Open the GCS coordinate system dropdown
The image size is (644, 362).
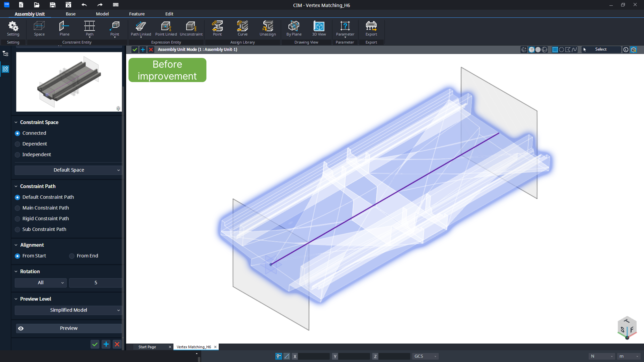click(425, 356)
